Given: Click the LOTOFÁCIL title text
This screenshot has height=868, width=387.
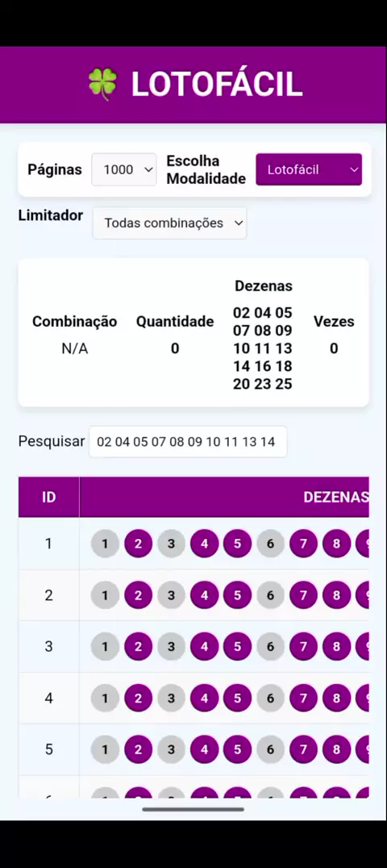Looking at the screenshot, I should pyautogui.click(x=216, y=84).
